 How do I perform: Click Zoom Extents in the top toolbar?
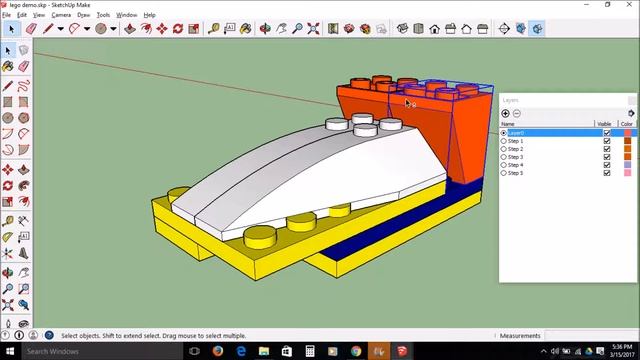(313, 29)
